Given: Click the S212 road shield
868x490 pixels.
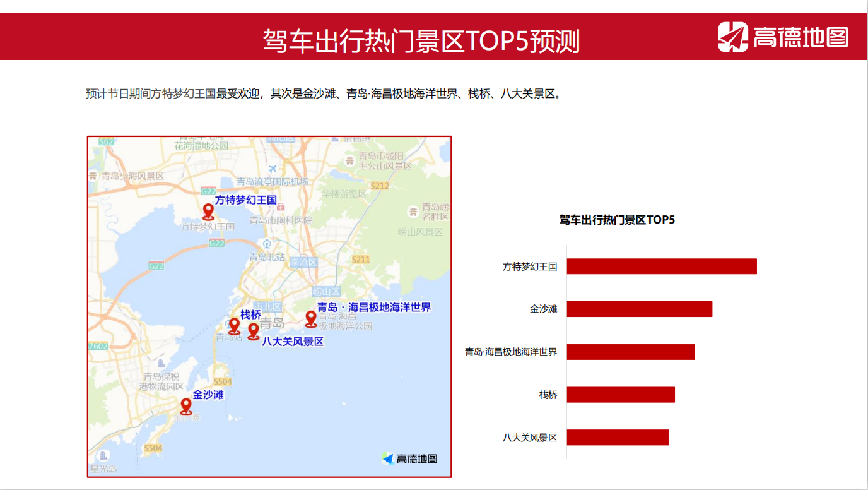Looking at the screenshot, I should click(x=380, y=186).
